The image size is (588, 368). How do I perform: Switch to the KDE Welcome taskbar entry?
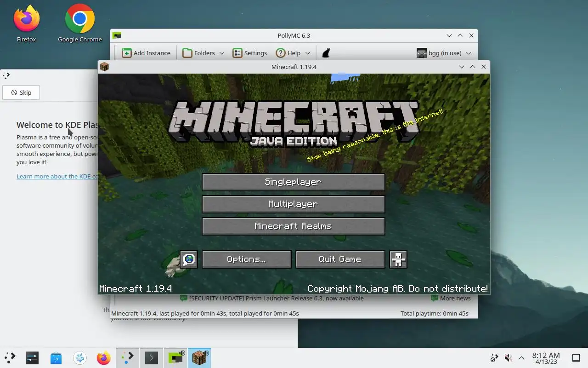click(x=128, y=358)
